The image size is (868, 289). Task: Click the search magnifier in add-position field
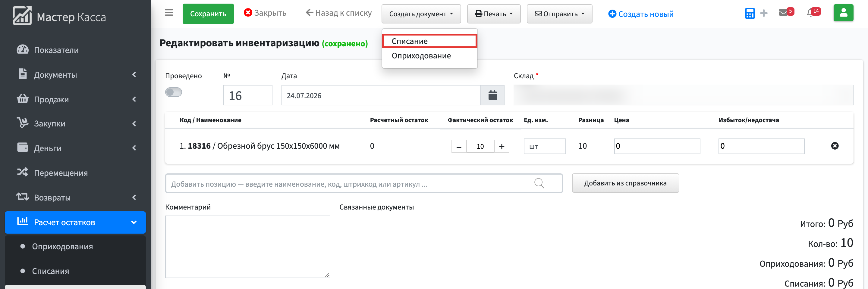click(539, 183)
